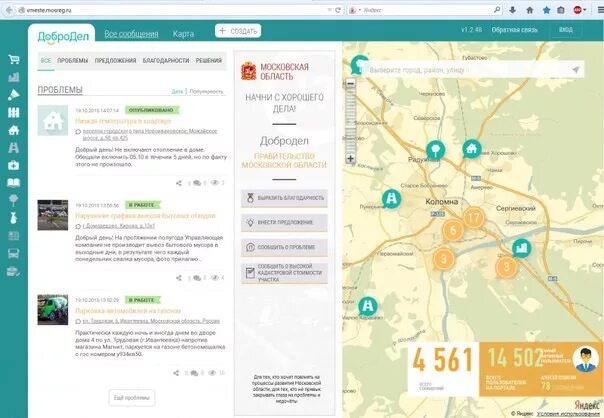Open browser hamburger menu
This screenshot has width=604, height=418.
pyautogui.click(x=600, y=10)
